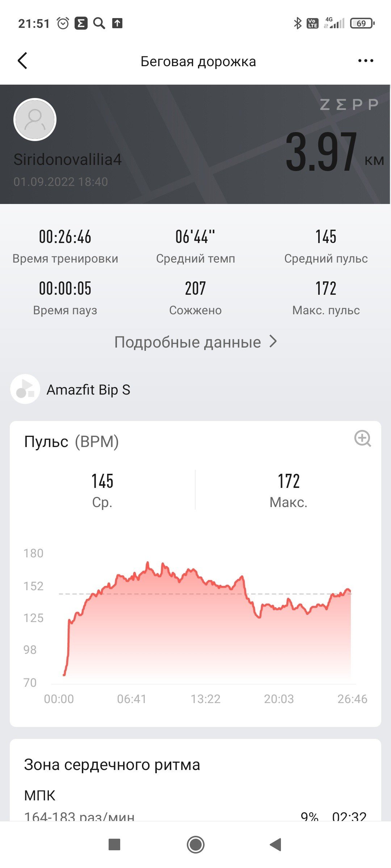Tap the heart rate graph peak area
Screen dimensions: 391x868
pos(148,568)
